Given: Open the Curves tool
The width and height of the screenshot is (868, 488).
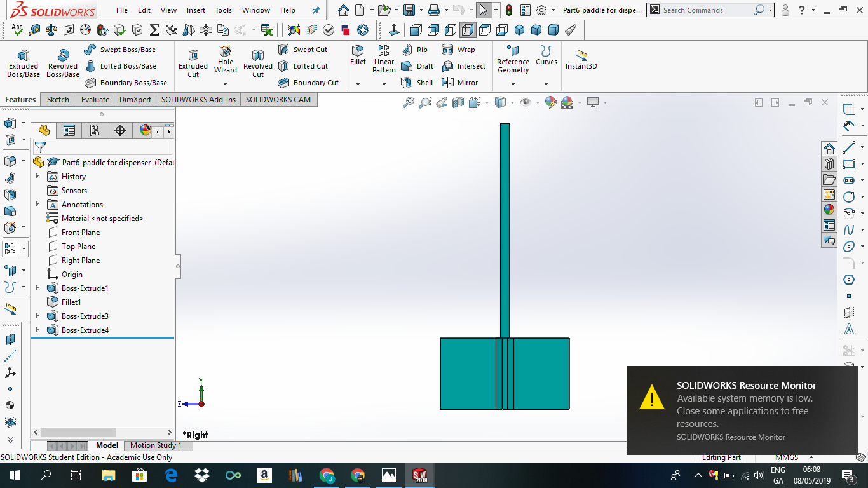Looking at the screenshot, I should coord(546,56).
